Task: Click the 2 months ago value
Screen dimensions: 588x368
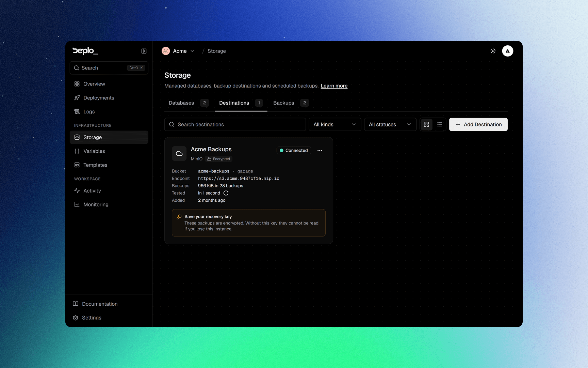Action: [212, 200]
